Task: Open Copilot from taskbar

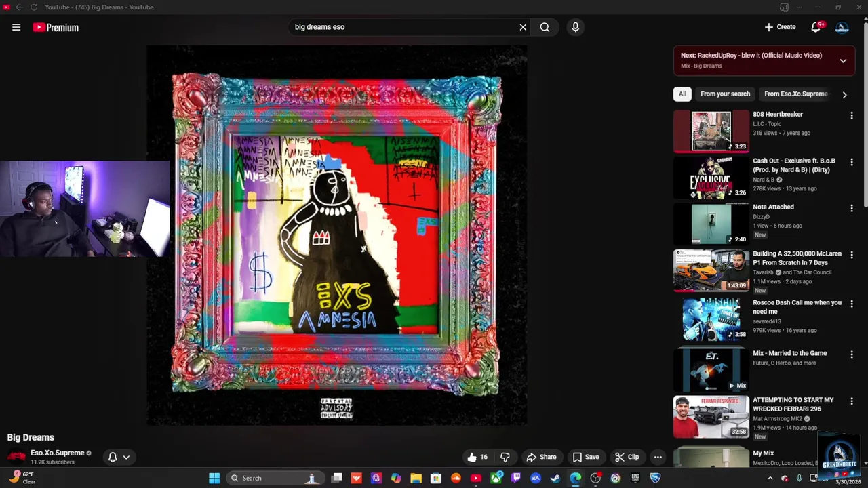Action: [x=396, y=479]
